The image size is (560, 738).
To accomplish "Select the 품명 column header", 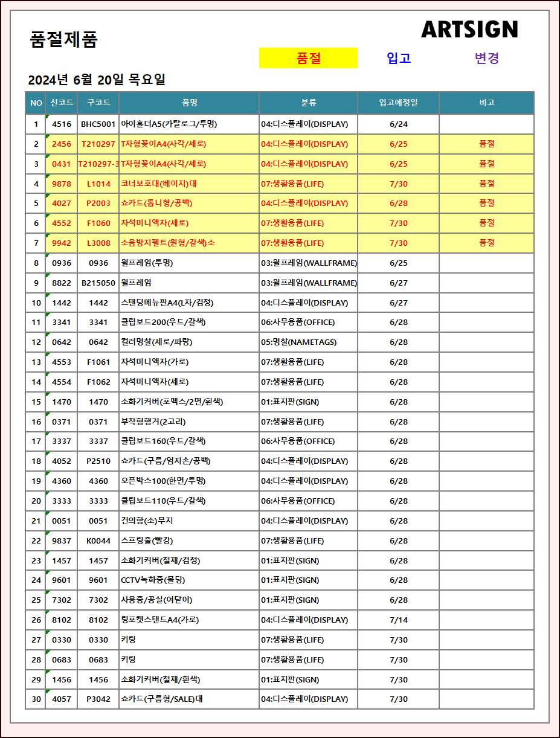I will 189,103.
